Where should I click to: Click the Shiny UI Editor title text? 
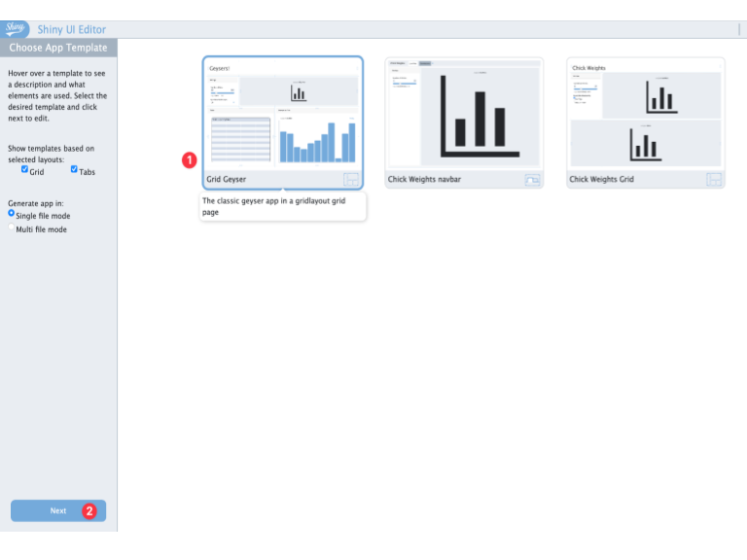pyautogui.click(x=71, y=30)
